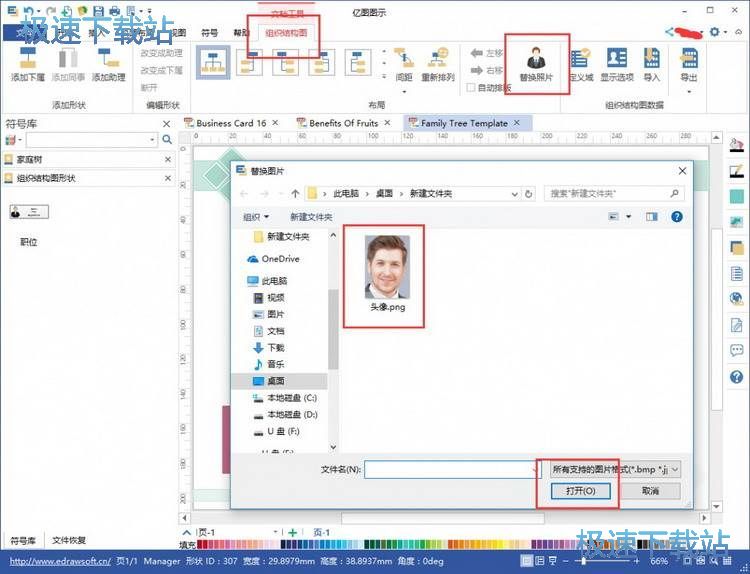Open the view mode dropdown arrow in dialog
Screen dimensions: 750x574
coord(629,217)
